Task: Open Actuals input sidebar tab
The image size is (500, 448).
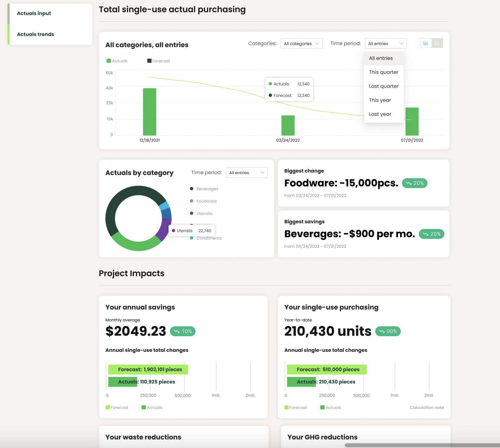Action: click(x=50, y=13)
